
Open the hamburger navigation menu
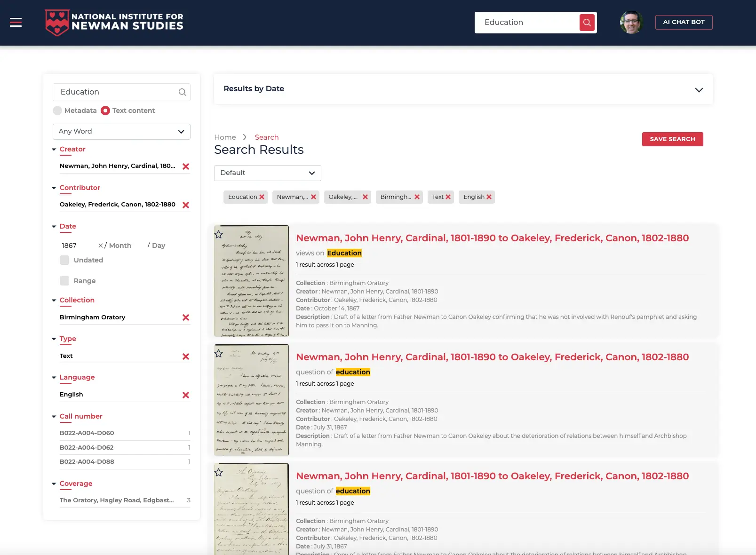[16, 22]
